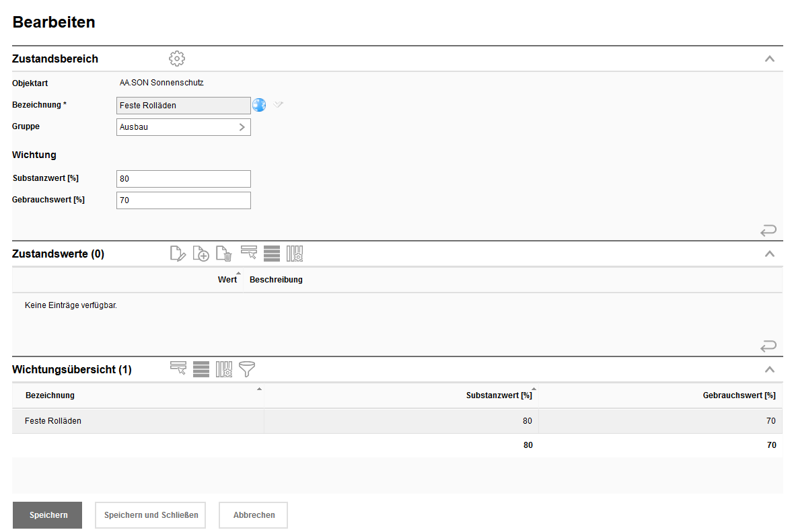Click the delete entry icon in Zustandswerte
Screen dimensions: 794x532
[x=224, y=254]
